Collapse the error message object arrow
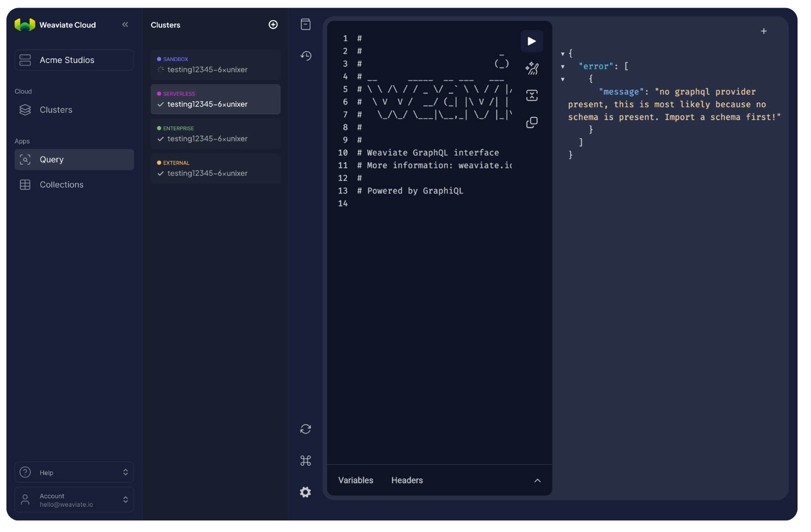 (x=563, y=80)
